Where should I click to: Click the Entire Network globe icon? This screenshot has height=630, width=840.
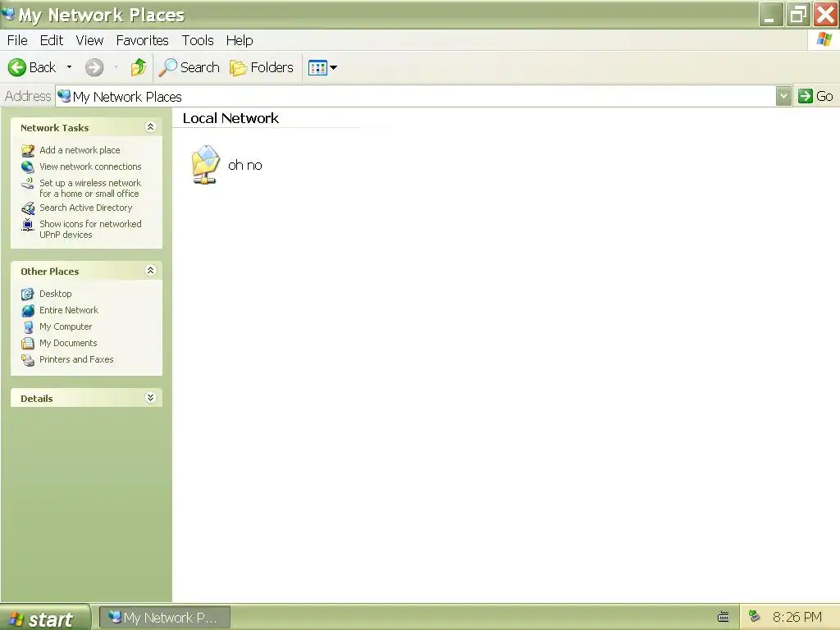[x=28, y=311]
